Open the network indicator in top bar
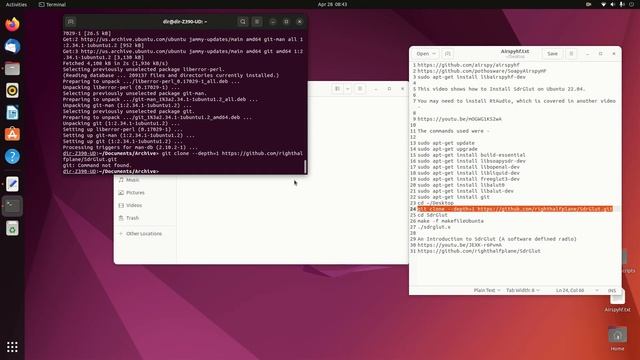This screenshot has height=360, width=640. (604, 4)
